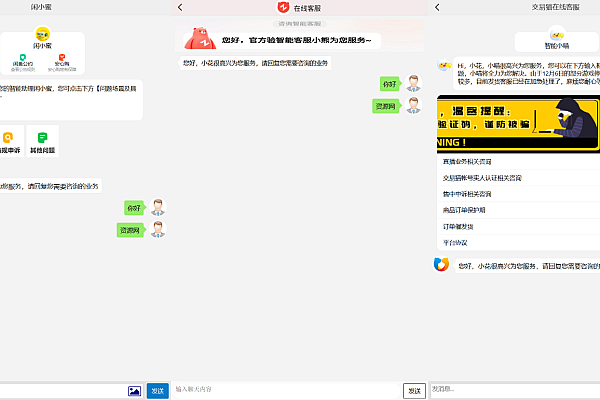Click the avatar next to middle 你好 message

[413, 83]
